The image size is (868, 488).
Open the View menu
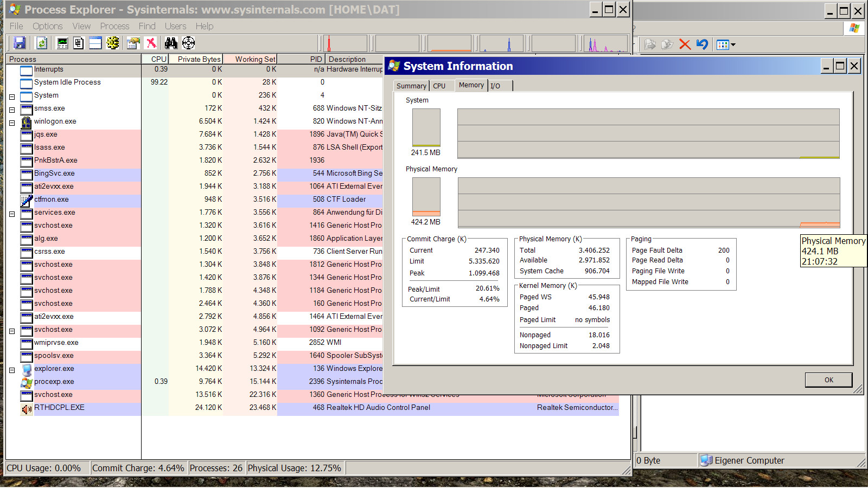(x=81, y=26)
